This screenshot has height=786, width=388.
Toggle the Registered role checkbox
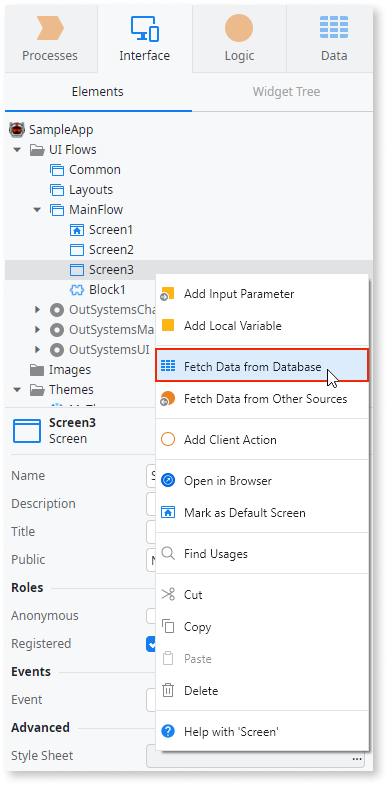[x=151, y=644]
